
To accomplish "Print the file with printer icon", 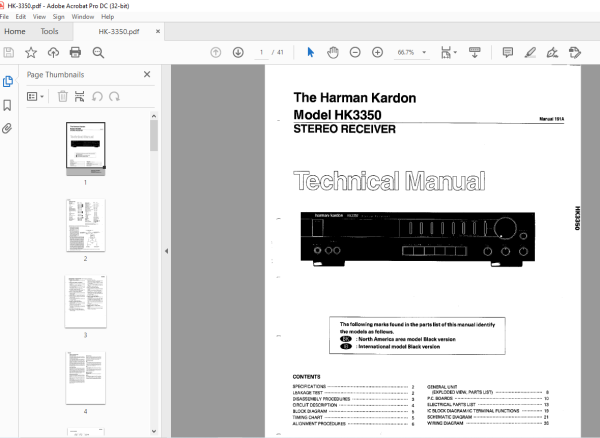I will 75,52.
